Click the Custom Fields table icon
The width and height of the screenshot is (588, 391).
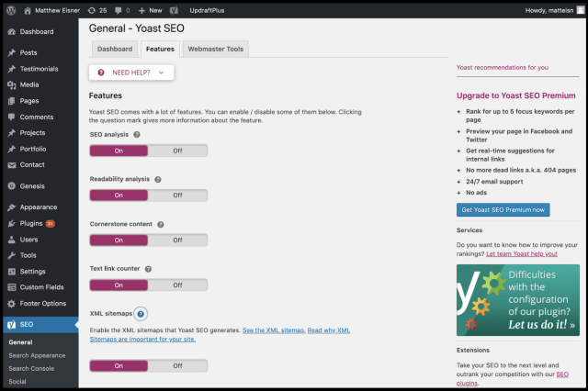coord(12,287)
